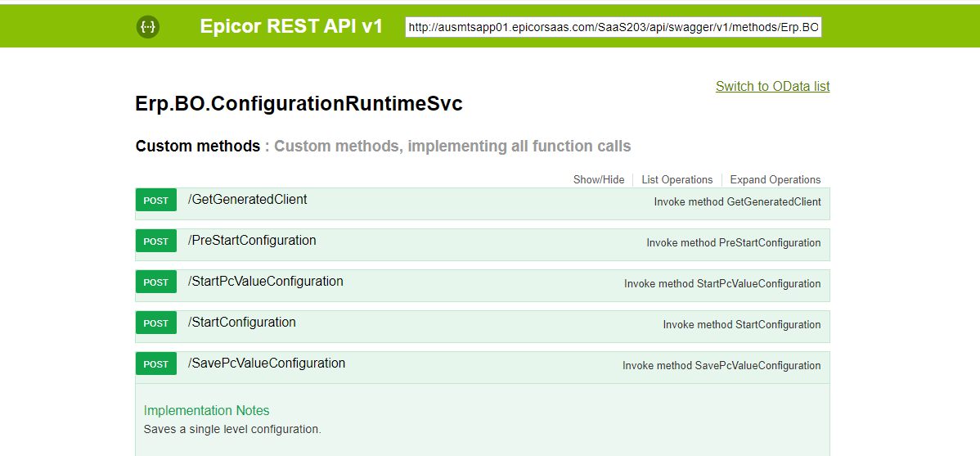
Task: Click Invoke method SavePcValueConfiguration description
Action: (722, 366)
